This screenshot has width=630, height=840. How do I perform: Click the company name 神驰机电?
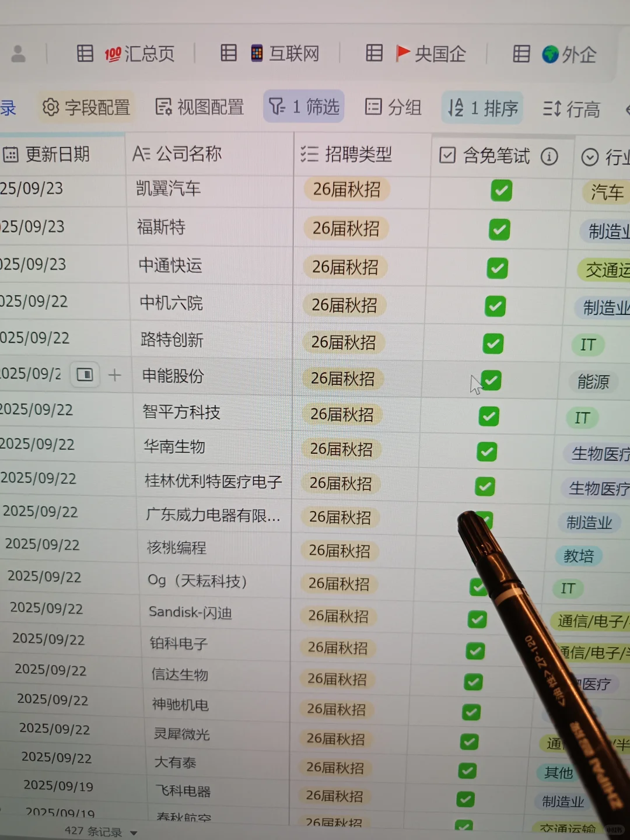coord(180,705)
